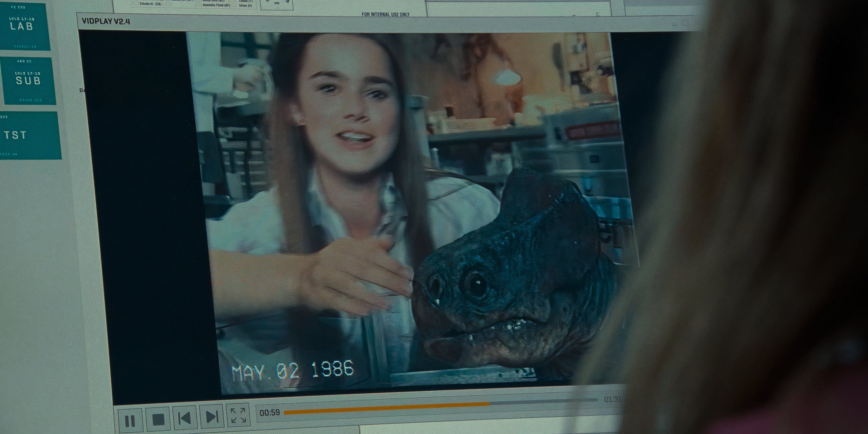Click the 00:59 elapsed time readout
868x434 pixels.
coord(270,413)
